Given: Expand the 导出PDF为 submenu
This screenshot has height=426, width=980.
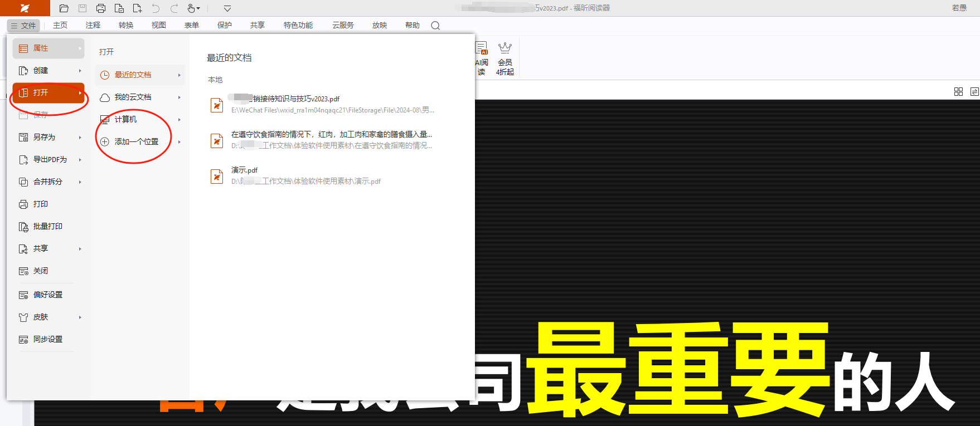Looking at the screenshot, I should (80, 160).
